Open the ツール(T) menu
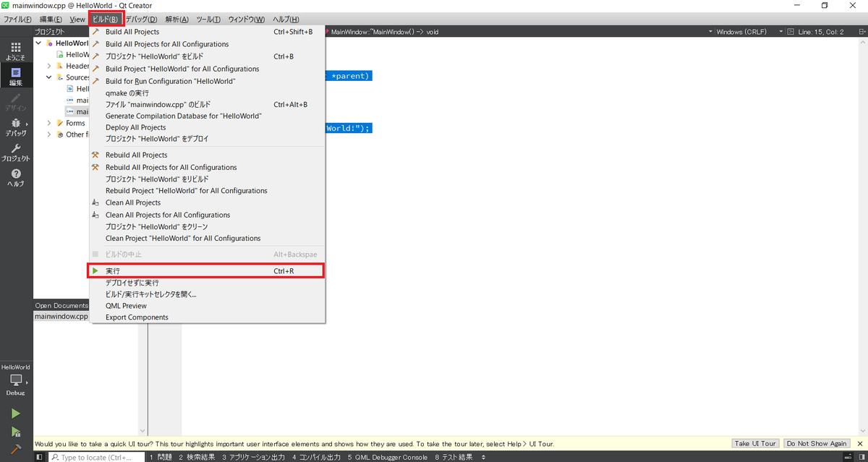The width and height of the screenshot is (868, 462). click(x=209, y=19)
